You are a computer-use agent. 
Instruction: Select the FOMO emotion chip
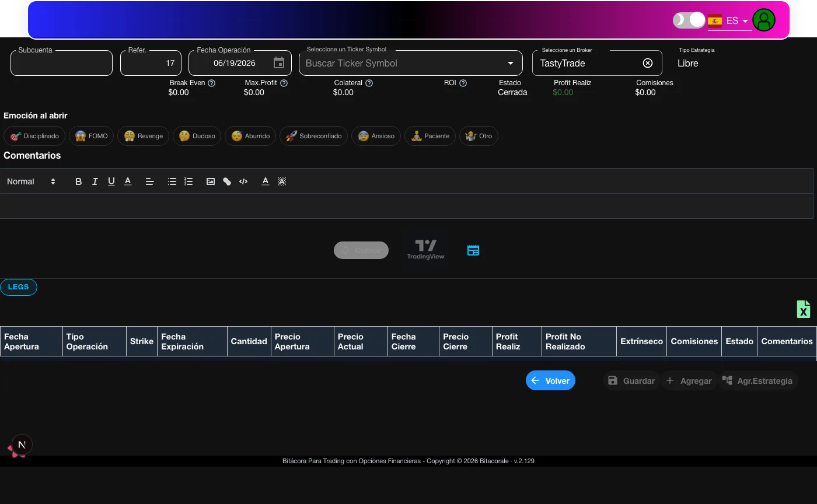pyautogui.click(x=91, y=136)
